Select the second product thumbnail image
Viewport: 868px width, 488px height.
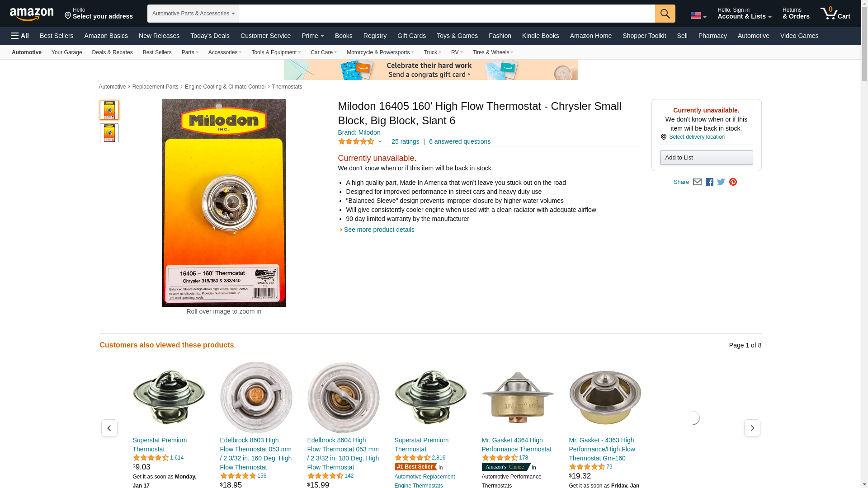(109, 133)
